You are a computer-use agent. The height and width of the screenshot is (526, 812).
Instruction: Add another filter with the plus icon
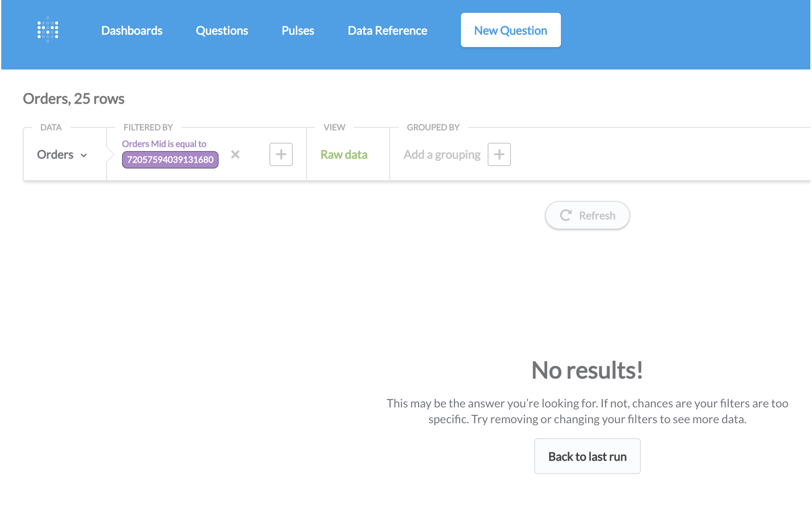pyautogui.click(x=281, y=154)
